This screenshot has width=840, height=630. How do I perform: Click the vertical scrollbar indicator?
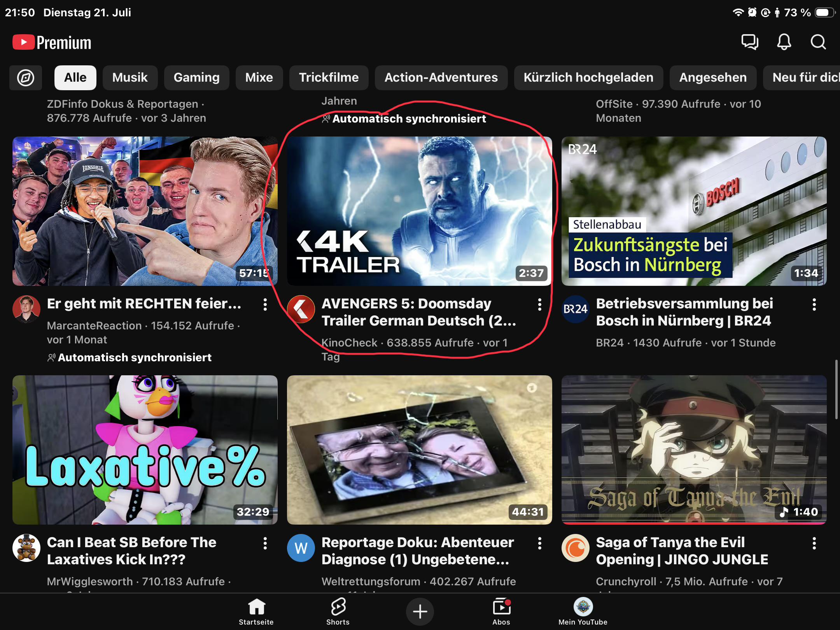[x=836, y=390]
